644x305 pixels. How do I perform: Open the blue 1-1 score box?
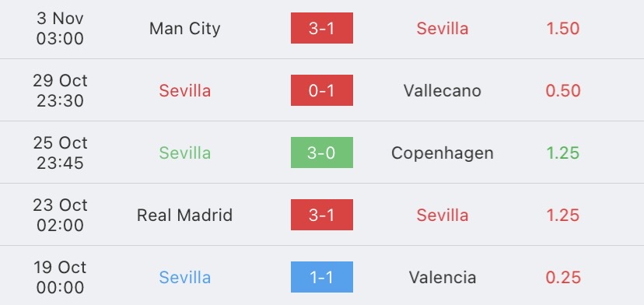pyautogui.click(x=321, y=277)
